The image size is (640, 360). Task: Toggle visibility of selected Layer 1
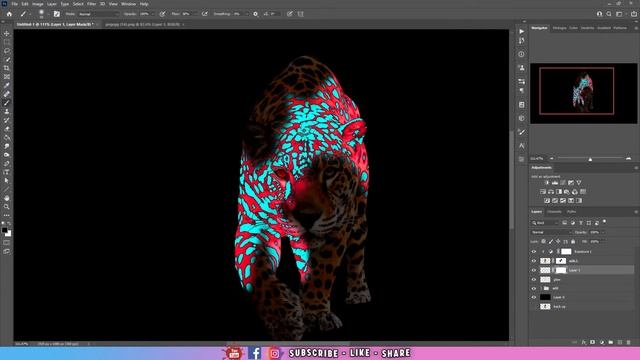click(534, 270)
